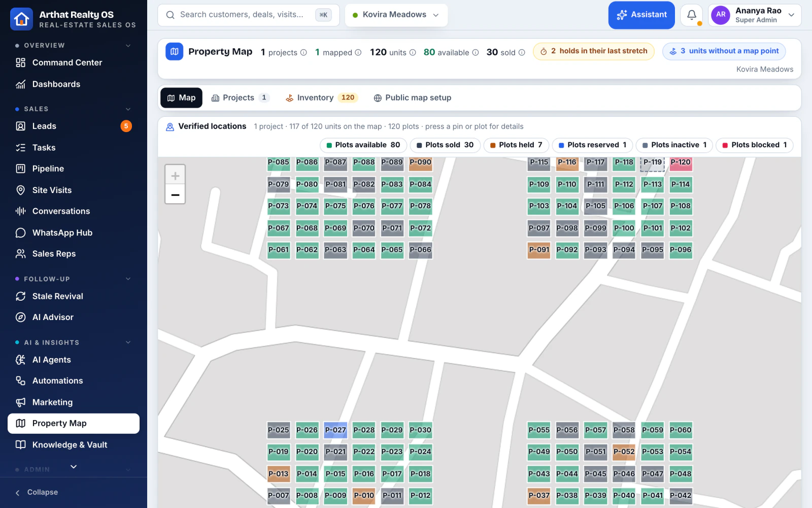
Task: Select reserved plot P-027
Action: pyautogui.click(x=335, y=430)
